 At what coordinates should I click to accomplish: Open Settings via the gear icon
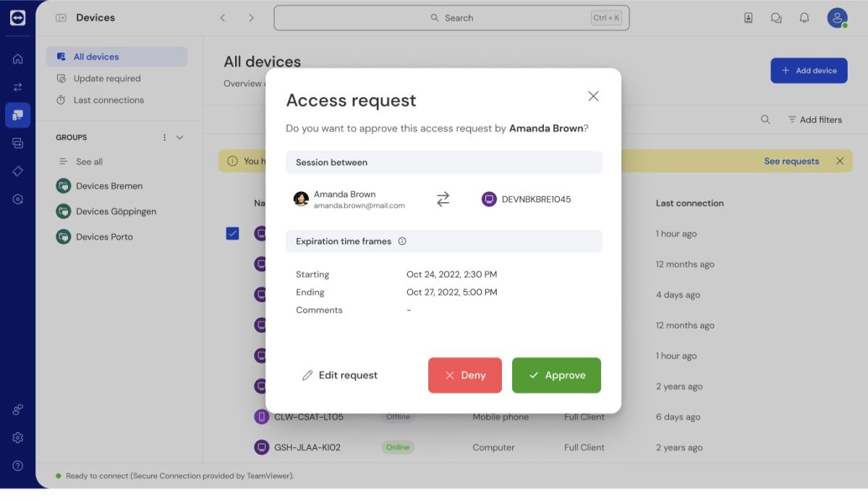click(x=17, y=437)
